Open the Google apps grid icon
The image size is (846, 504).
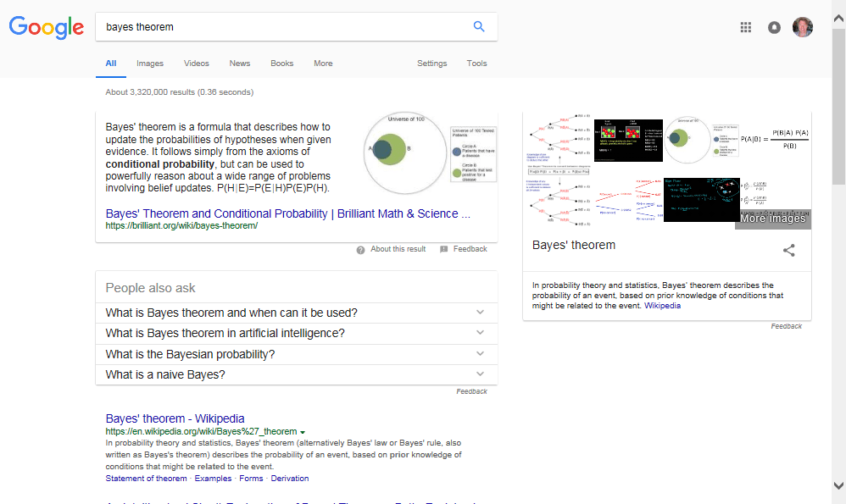point(746,27)
